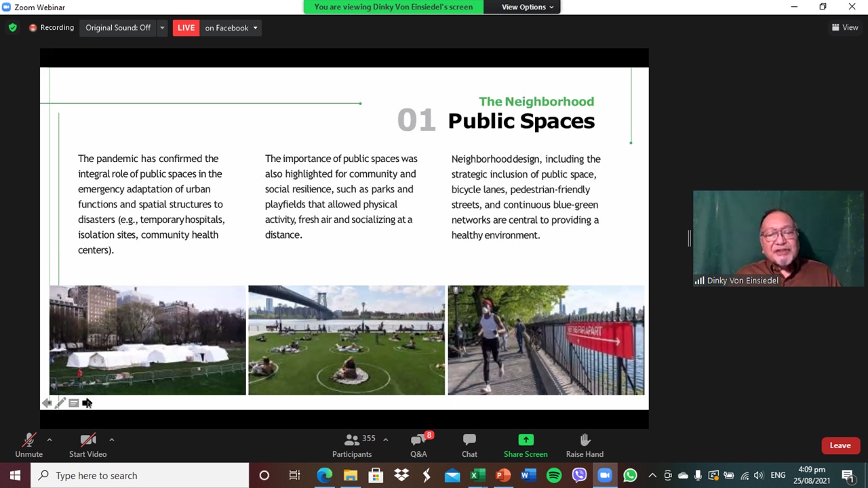Click Dinky Von Einsiedel's video thumbnail
868x488 pixels.
(x=778, y=238)
